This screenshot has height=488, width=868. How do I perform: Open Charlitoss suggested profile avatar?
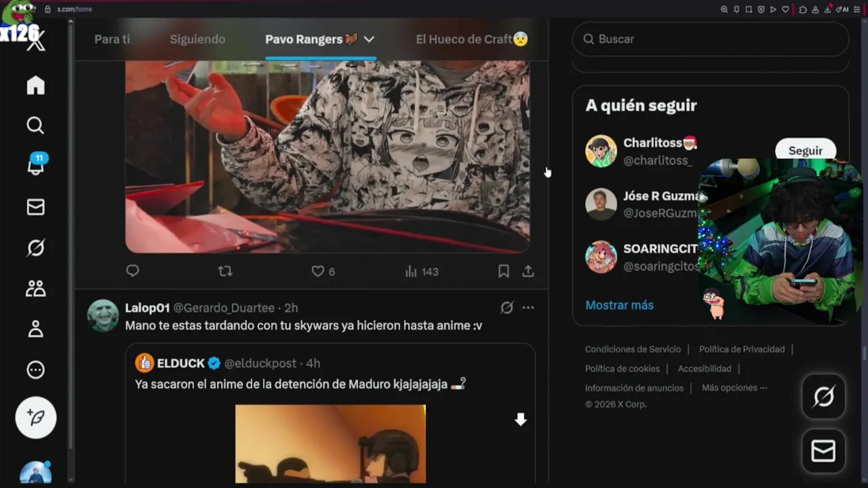pyautogui.click(x=601, y=151)
